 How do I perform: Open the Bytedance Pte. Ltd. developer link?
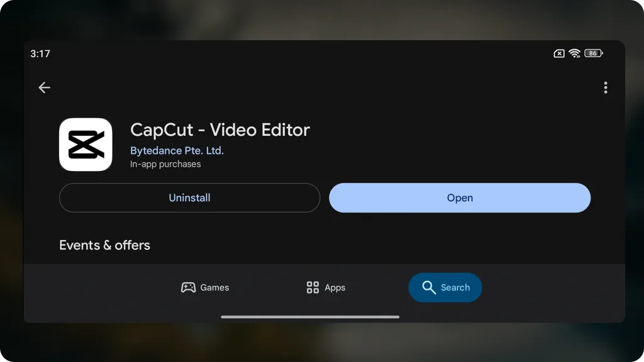pyautogui.click(x=177, y=151)
